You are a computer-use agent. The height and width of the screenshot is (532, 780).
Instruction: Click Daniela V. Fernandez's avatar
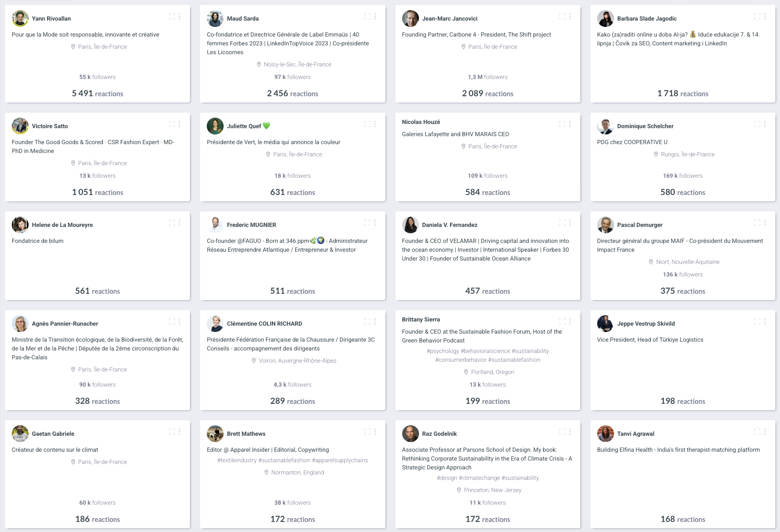click(x=410, y=225)
